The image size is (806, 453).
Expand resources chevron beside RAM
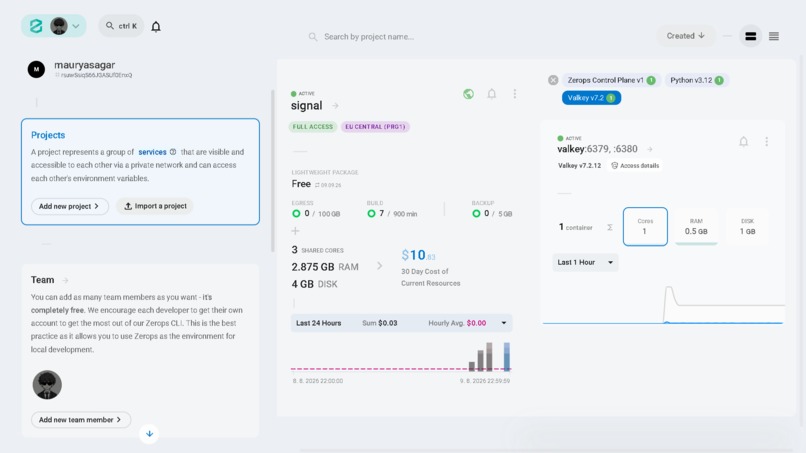tap(379, 266)
